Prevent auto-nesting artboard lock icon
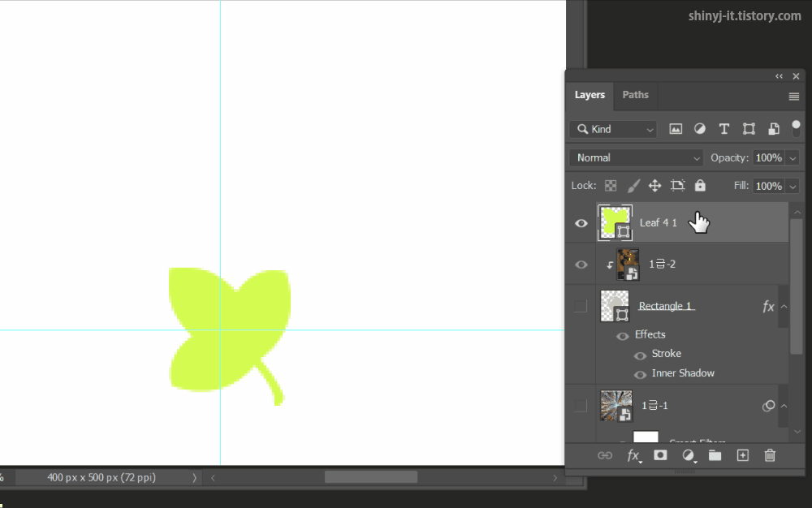Image resolution: width=812 pixels, height=508 pixels. [x=677, y=185]
